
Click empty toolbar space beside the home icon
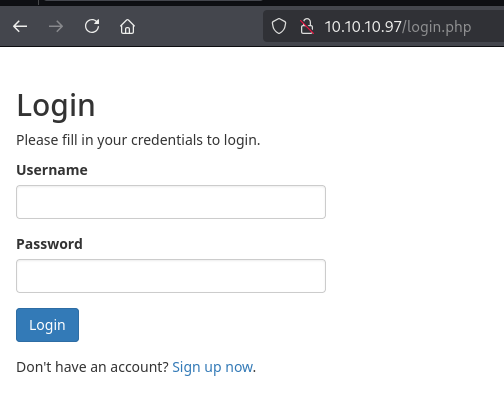point(200,26)
